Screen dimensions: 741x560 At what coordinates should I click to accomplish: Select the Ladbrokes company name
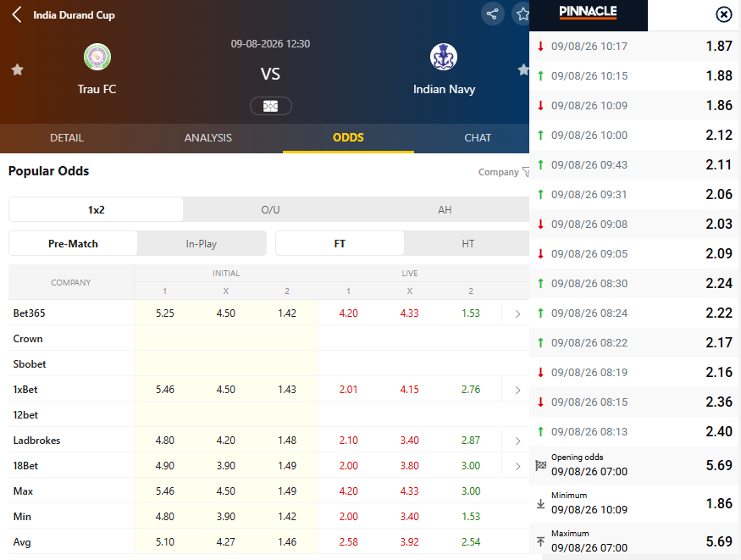point(37,440)
